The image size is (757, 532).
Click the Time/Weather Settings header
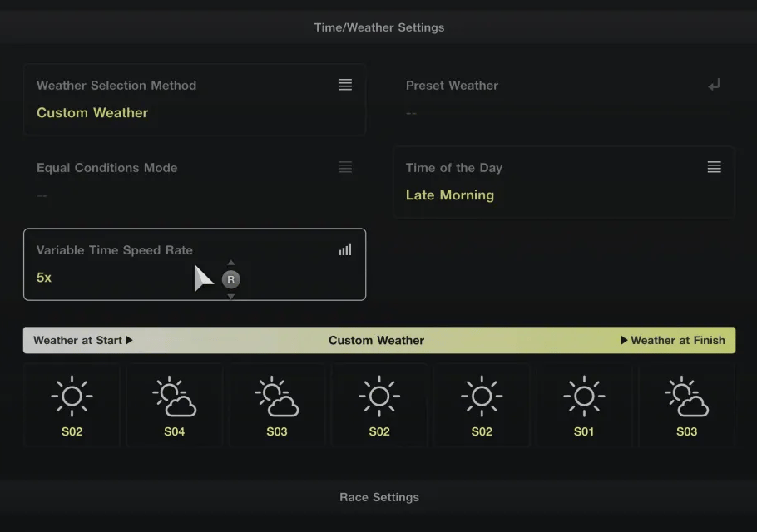[x=379, y=27]
